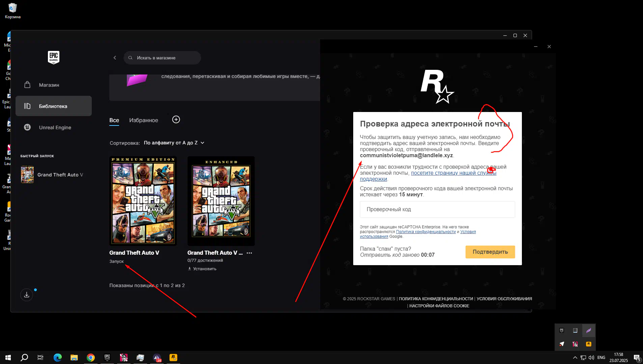Click Запуск under Grand Theft Auto V
643x364 pixels.
tap(116, 261)
